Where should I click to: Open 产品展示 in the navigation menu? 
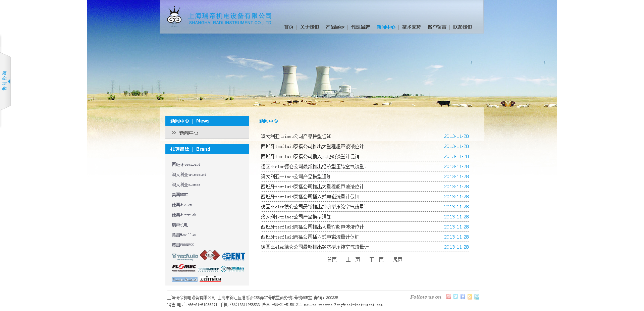point(335,27)
